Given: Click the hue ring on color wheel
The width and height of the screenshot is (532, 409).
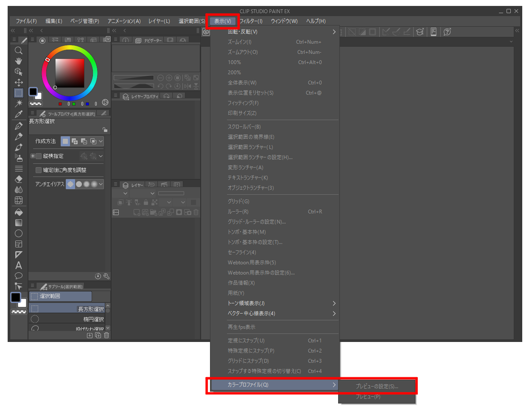Looking at the screenshot, I should (70, 48).
